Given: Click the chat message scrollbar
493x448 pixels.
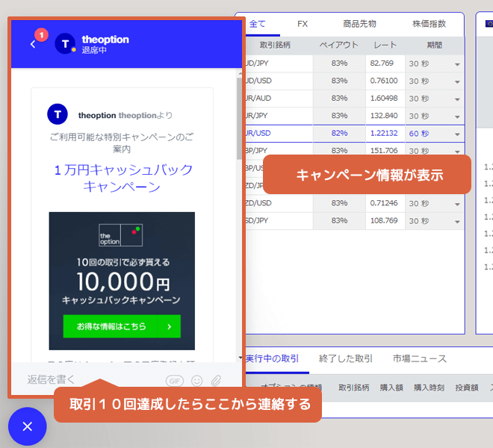Looking at the screenshot, I should [x=240, y=118].
